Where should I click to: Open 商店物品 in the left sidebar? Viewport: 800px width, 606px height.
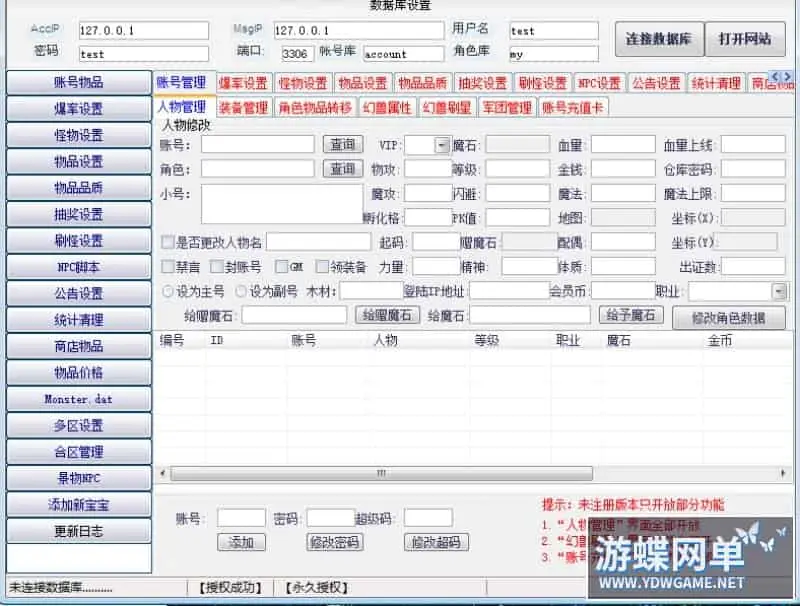pos(79,347)
